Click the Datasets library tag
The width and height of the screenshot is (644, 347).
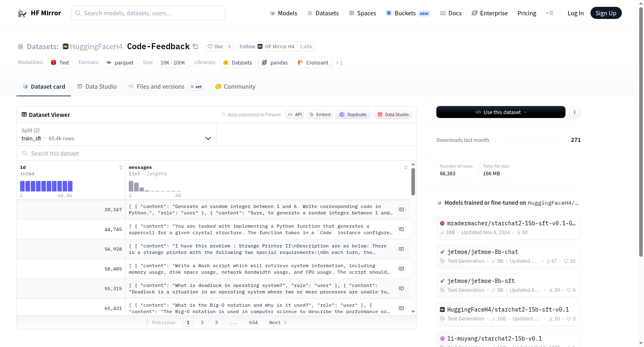click(237, 62)
